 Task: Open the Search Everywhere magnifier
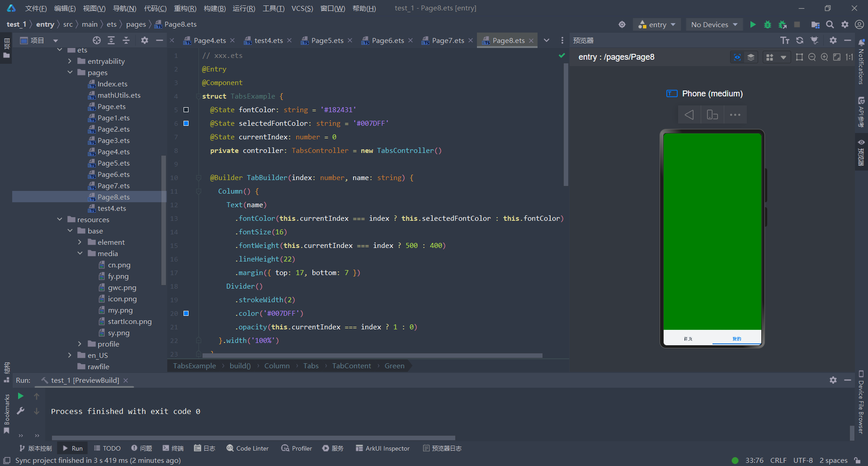tap(830, 24)
